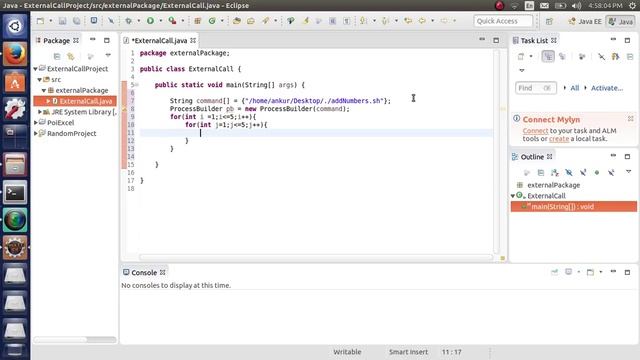Expand the PoiExcel project
The height and width of the screenshot is (360, 640).
point(36,122)
